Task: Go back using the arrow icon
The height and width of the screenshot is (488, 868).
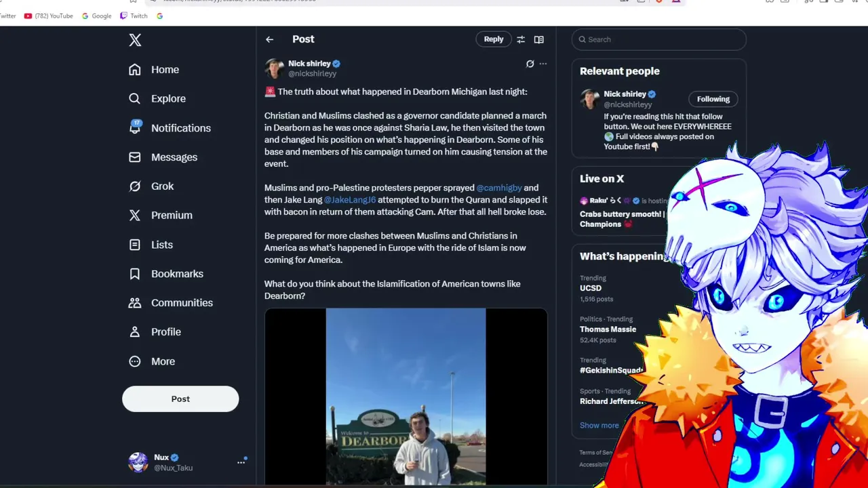Action: [270, 39]
